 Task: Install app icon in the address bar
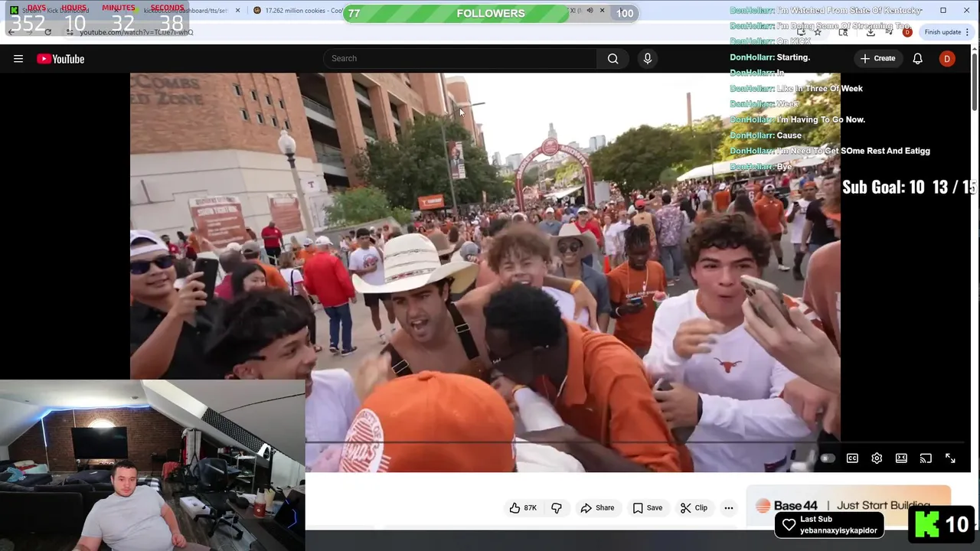801,32
